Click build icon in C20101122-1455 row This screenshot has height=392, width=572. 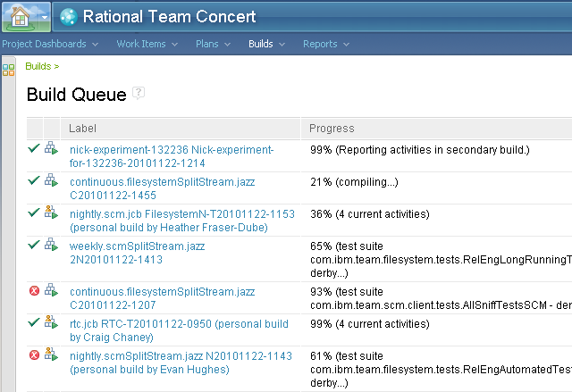pyautogui.click(x=52, y=180)
